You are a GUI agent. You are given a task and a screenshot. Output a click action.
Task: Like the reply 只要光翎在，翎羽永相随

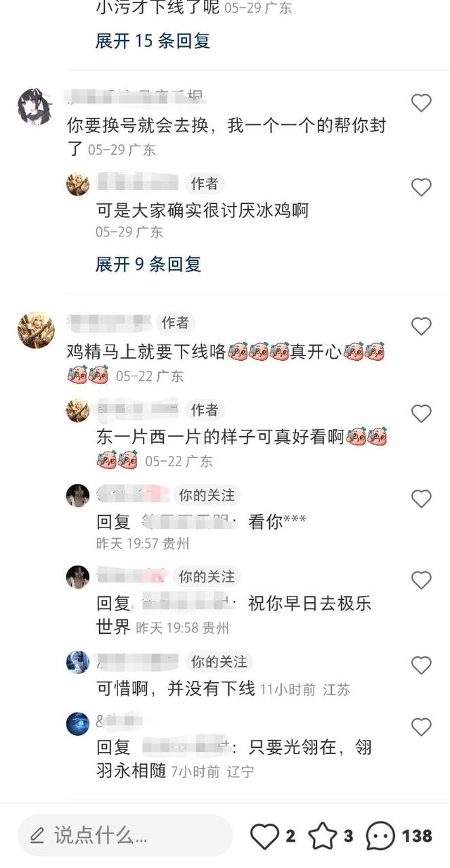tap(421, 727)
